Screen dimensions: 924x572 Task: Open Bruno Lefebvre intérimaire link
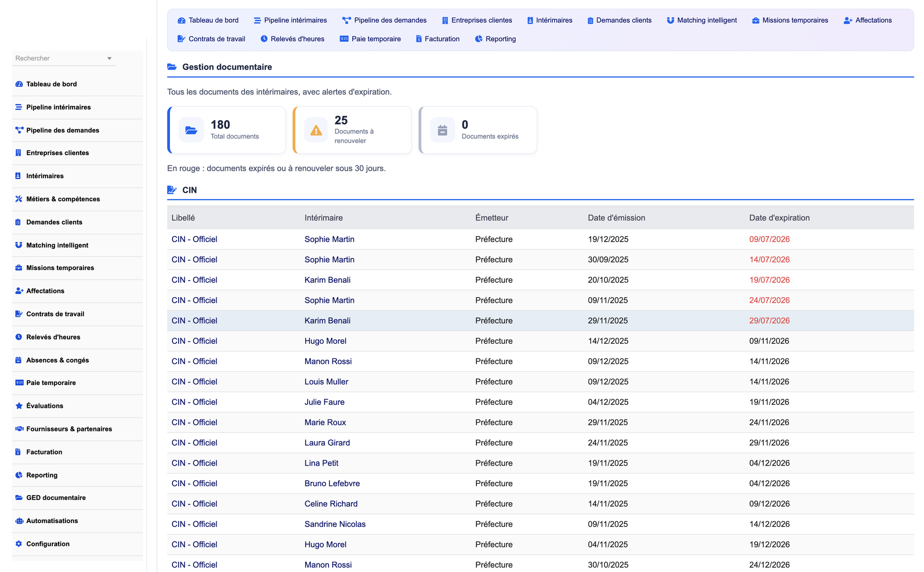pyautogui.click(x=332, y=484)
